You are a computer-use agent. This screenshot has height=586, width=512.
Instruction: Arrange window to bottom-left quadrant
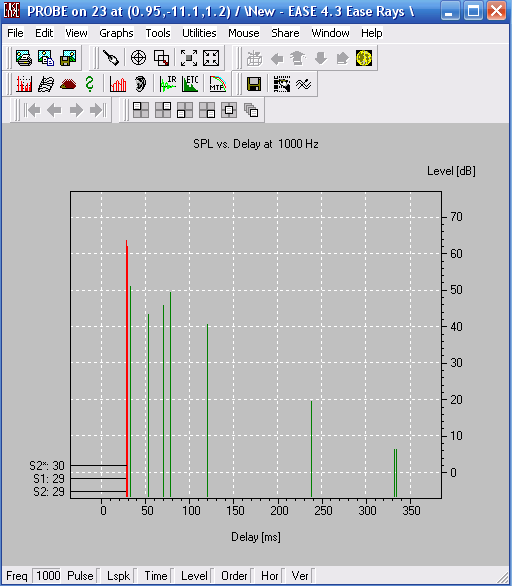point(185,110)
